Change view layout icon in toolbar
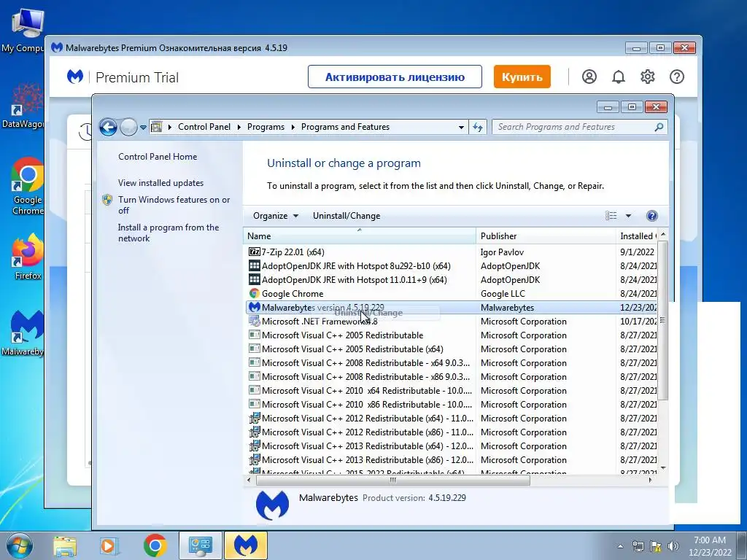Image resolution: width=747 pixels, height=560 pixels. coord(611,216)
